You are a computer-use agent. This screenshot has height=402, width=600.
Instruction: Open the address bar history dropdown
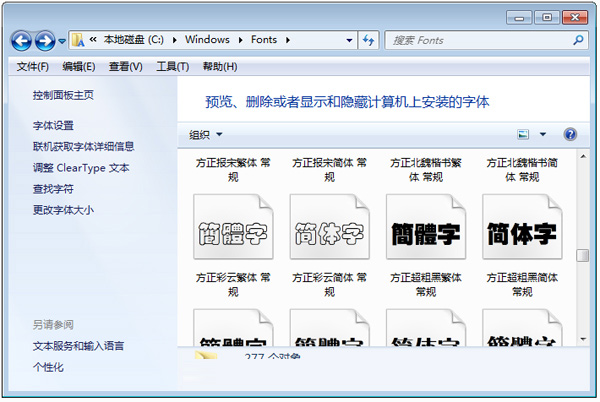[349, 40]
